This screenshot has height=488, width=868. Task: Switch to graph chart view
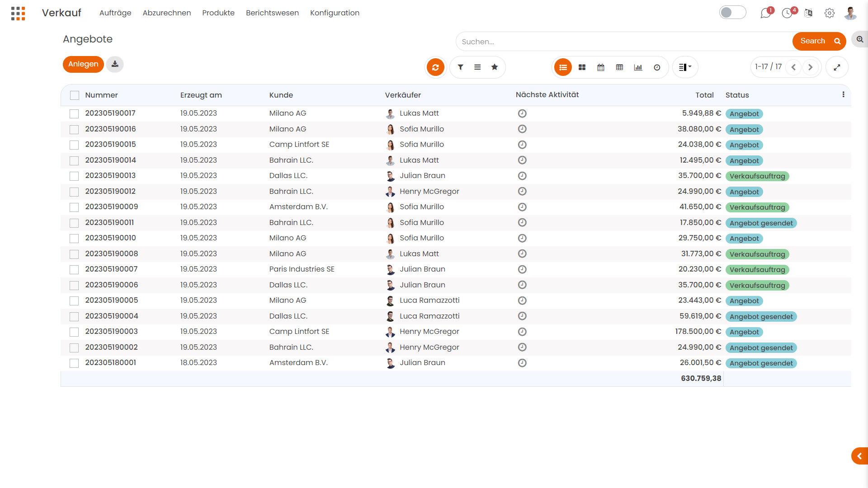click(x=638, y=67)
